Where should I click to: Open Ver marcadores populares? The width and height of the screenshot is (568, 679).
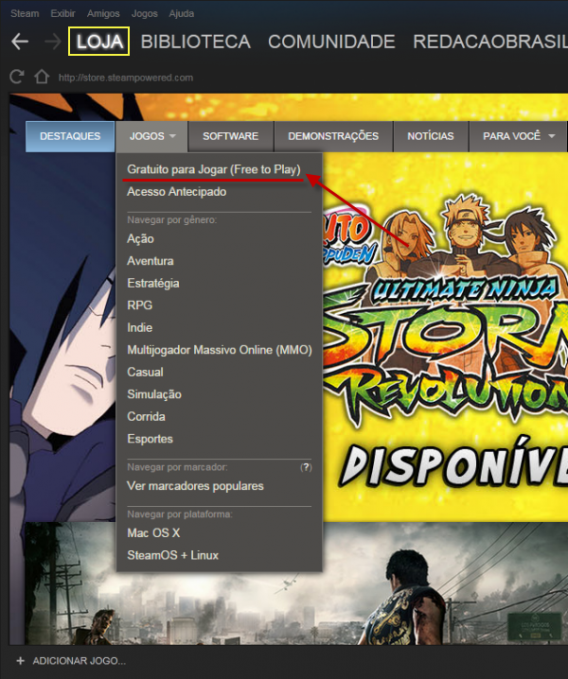click(195, 486)
